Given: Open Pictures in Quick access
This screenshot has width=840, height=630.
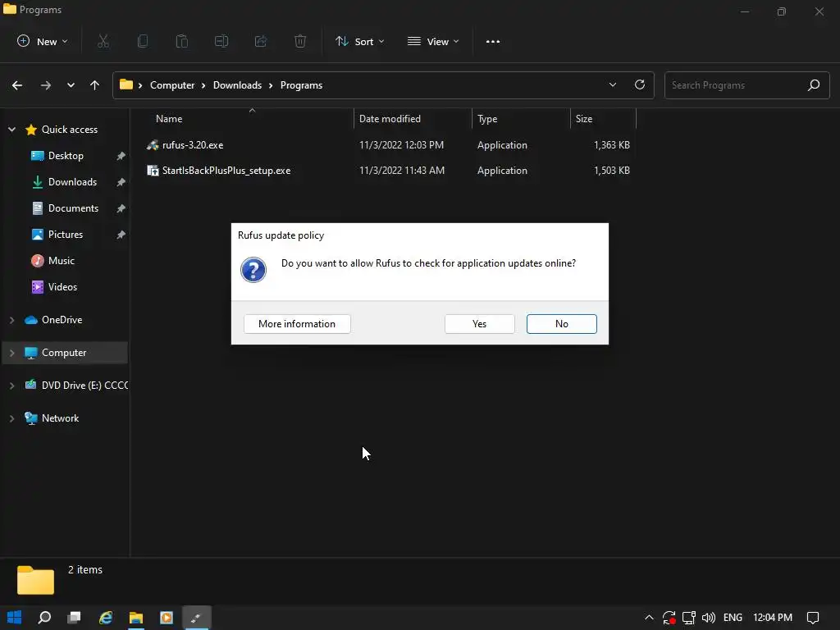Looking at the screenshot, I should (66, 235).
